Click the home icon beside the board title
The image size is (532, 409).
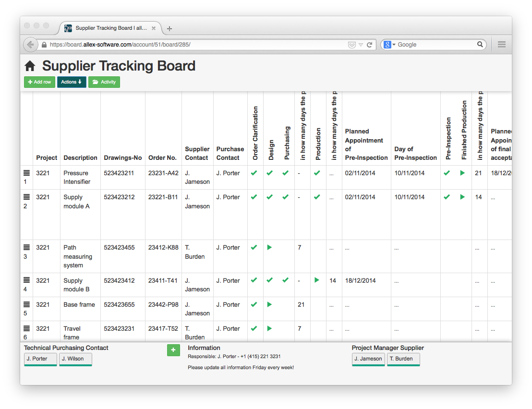30,66
